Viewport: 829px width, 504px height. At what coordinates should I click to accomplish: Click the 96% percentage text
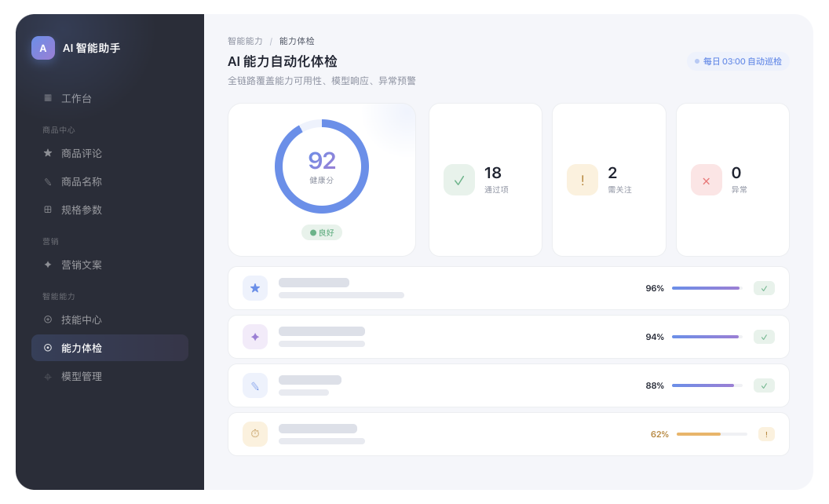(x=655, y=288)
